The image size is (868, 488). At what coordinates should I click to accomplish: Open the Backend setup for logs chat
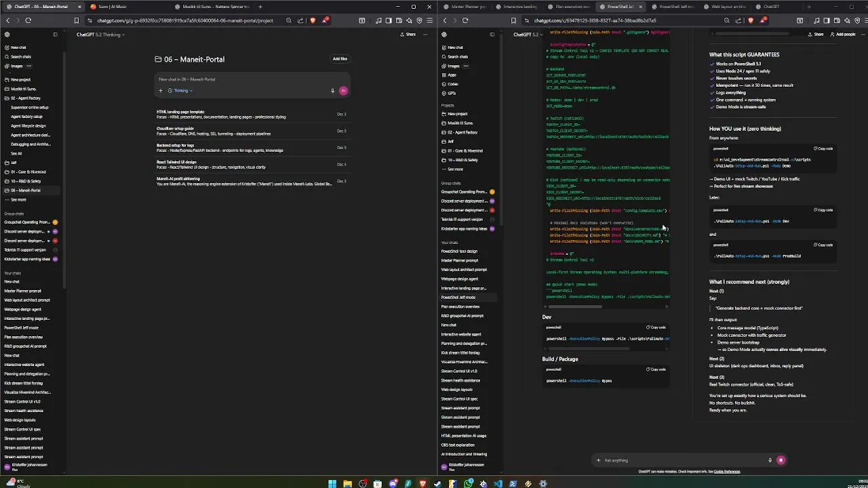coord(252,148)
